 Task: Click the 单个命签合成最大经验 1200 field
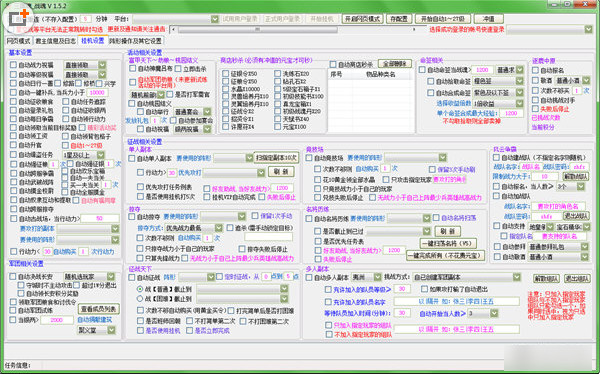[511, 113]
